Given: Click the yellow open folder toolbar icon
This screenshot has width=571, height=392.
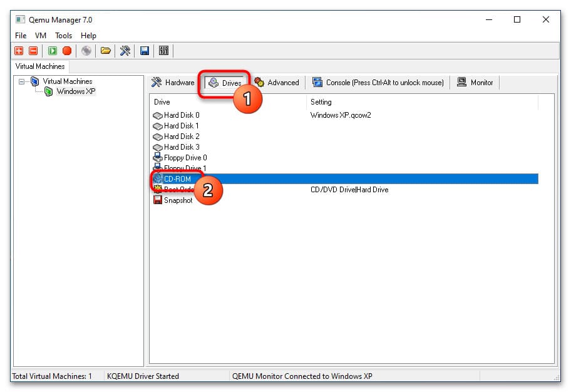Looking at the screenshot, I should 106,51.
